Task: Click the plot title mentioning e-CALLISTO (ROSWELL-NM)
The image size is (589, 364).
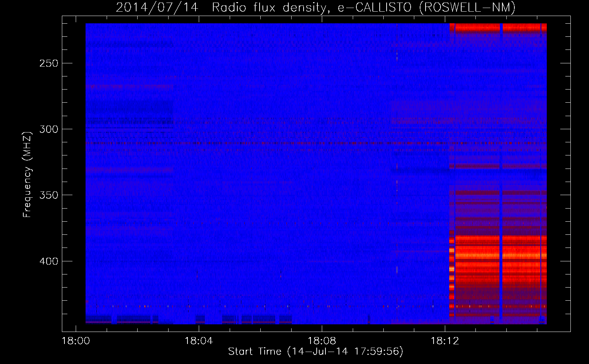Action: tap(316, 7)
